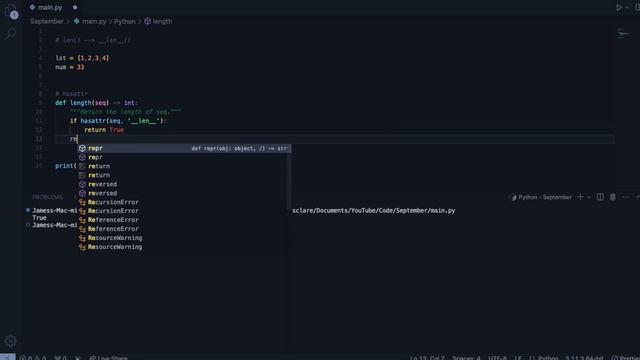The image size is (640, 360).
Task: Click the True output line in terminal
Action: 39,218
